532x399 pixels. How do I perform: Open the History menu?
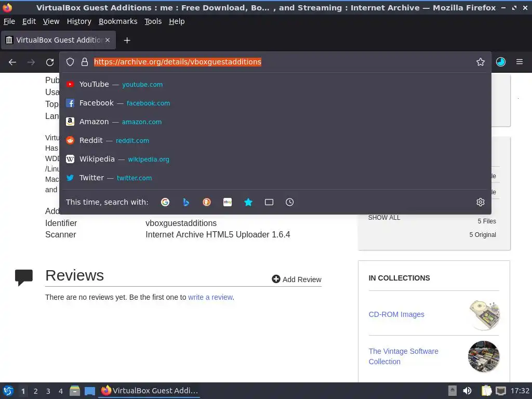[x=79, y=21]
